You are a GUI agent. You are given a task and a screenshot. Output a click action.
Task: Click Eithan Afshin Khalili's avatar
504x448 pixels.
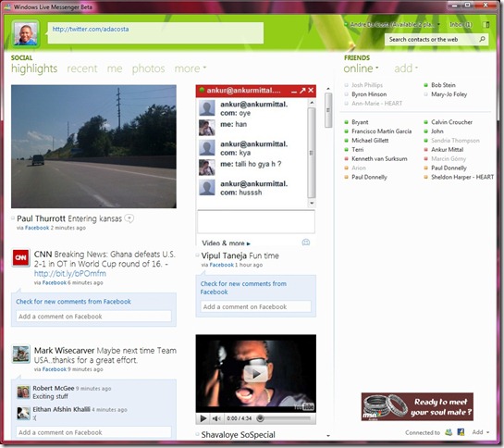[x=23, y=413]
